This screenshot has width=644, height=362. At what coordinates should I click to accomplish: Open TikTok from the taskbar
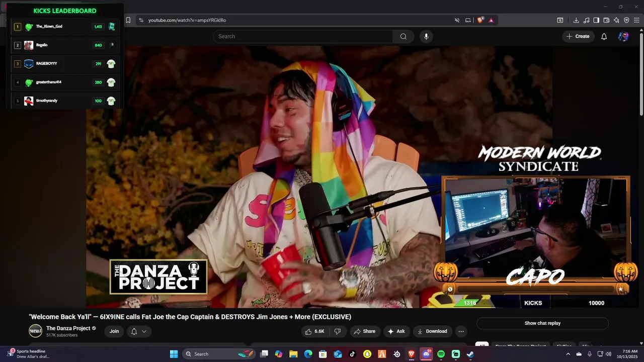(x=352, y=354)
